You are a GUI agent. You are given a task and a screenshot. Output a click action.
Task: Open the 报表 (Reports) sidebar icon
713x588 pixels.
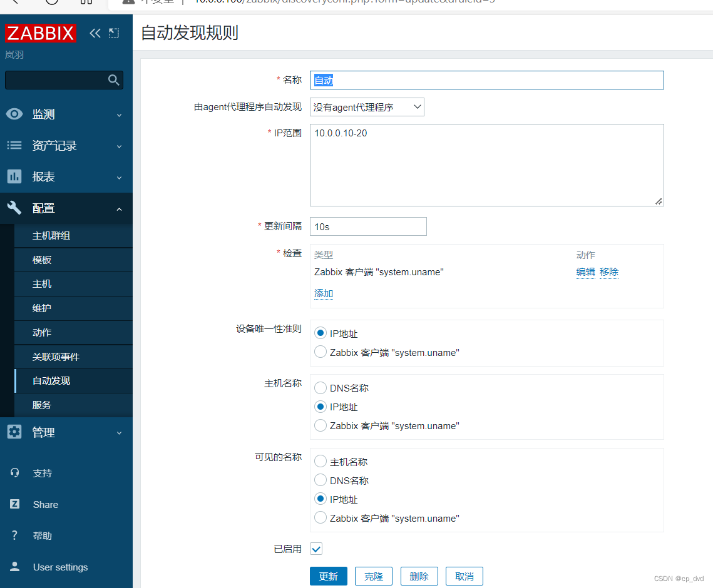tap(14, 176)
